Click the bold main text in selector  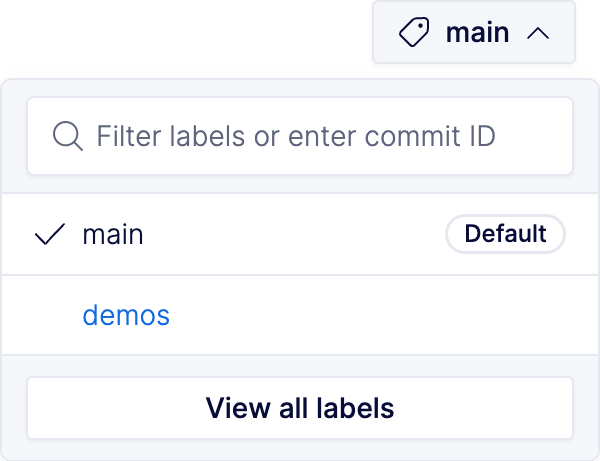[x=478, y=33]
